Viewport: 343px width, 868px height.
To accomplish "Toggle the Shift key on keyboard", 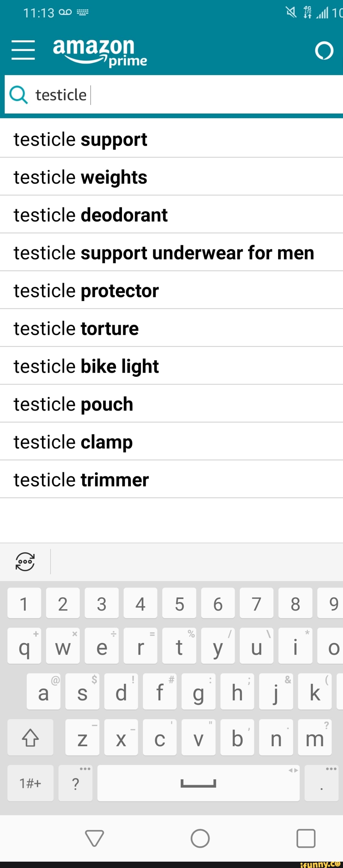I will pyautogui.click(x=30, y=738).
